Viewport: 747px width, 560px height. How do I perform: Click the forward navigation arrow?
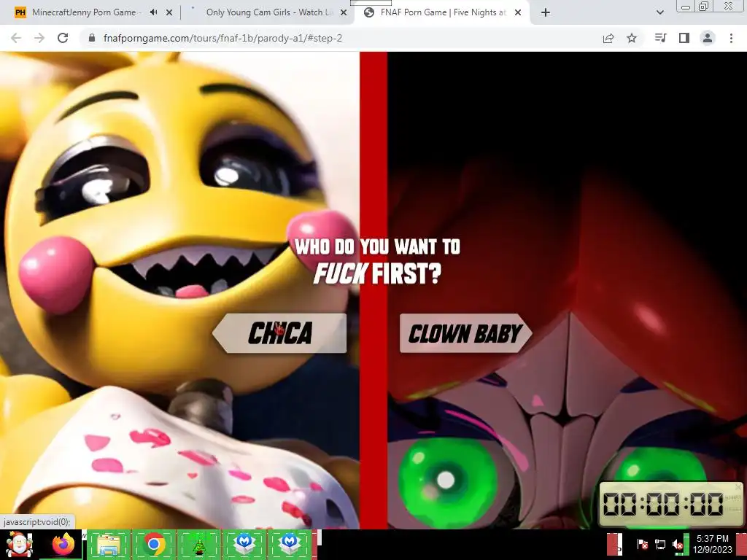click(x=39, y=38)
